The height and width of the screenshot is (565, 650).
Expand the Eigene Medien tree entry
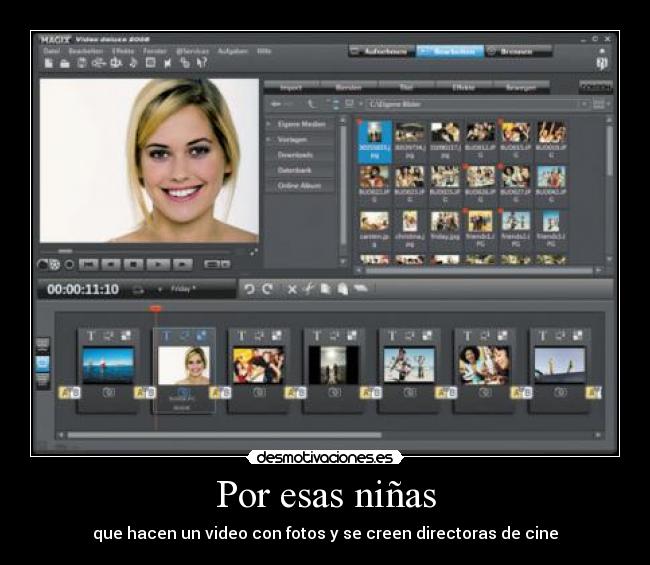pos(269,124)
